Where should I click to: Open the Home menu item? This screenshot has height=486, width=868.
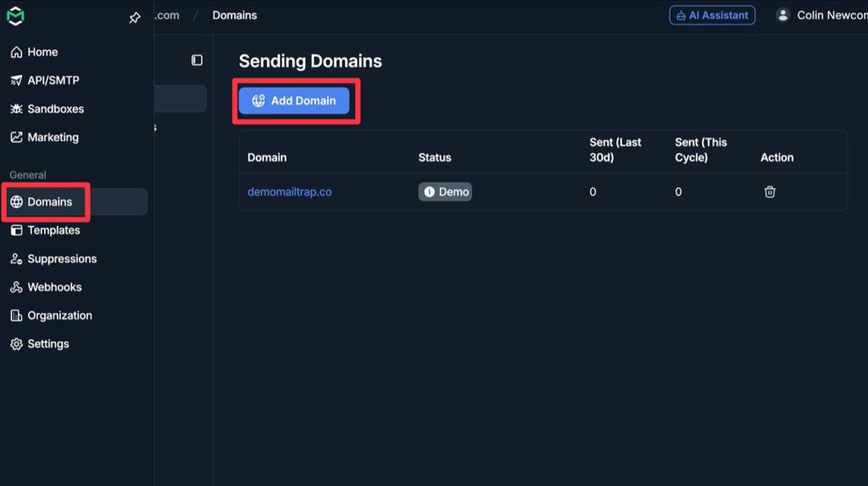pyautogui.click(x=34, y=52)
